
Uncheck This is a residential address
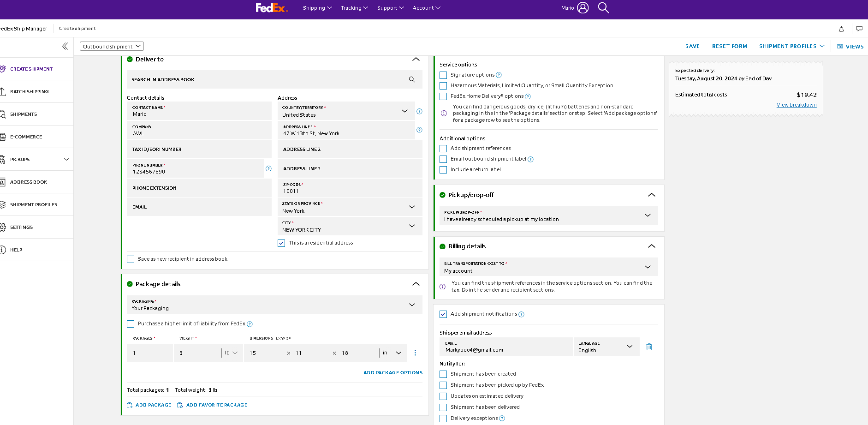pos(281,243)
